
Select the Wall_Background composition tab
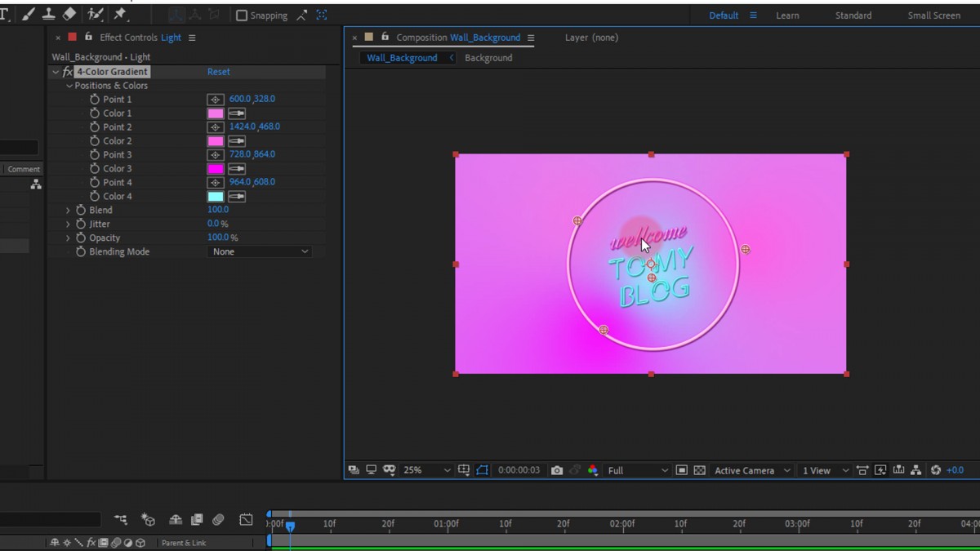402,58
